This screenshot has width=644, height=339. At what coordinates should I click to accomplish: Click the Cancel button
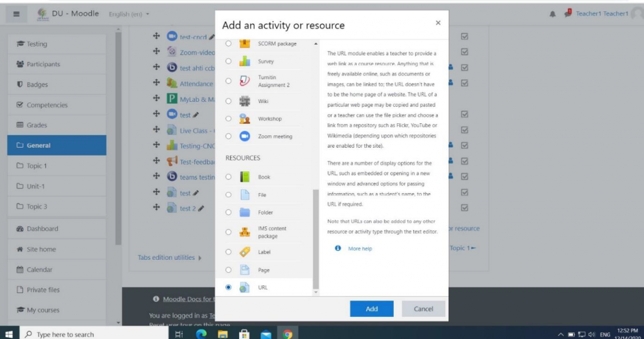click(x=423, y=309)
